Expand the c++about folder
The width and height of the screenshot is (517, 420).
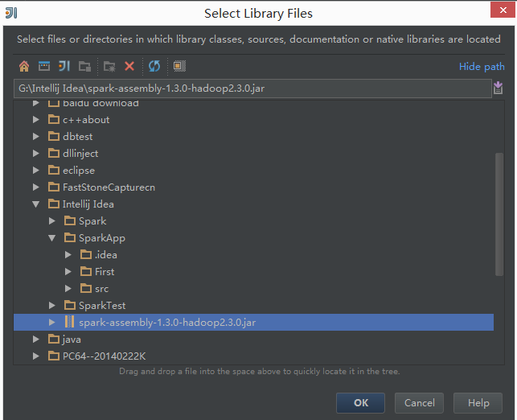36,119
